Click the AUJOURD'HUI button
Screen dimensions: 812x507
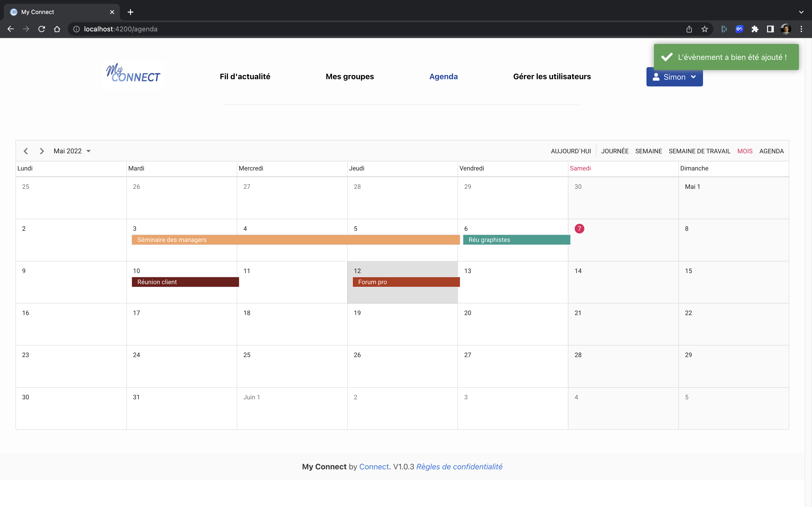(571, 151)
